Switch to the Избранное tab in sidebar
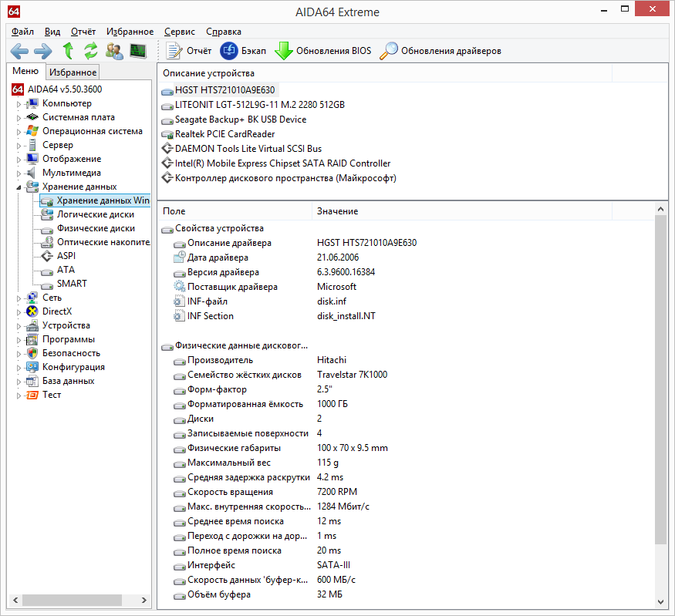Viewport: 675px width, 616px height. (x=73, y=72)
